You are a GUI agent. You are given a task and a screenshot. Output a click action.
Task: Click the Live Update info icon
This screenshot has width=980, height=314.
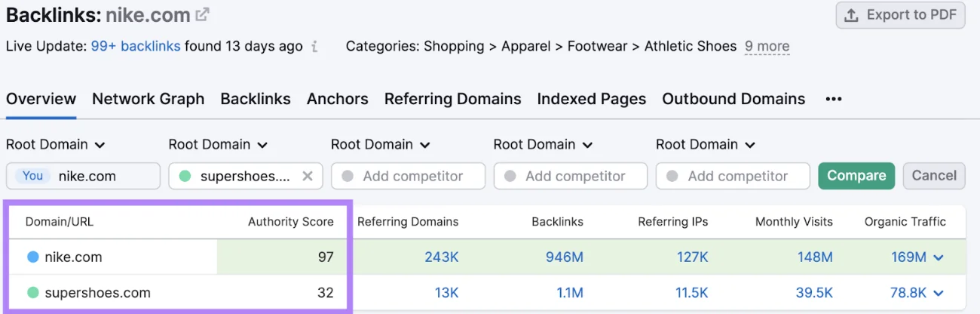[x=314, y=47]
